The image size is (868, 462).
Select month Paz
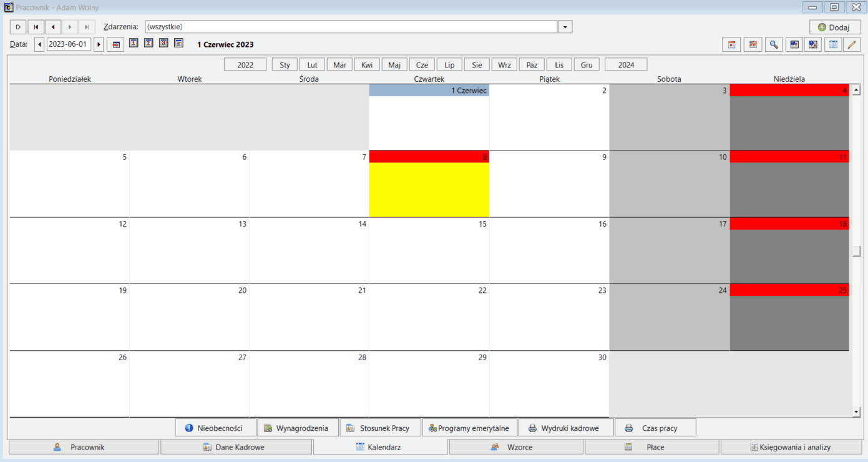coord(532,64)
